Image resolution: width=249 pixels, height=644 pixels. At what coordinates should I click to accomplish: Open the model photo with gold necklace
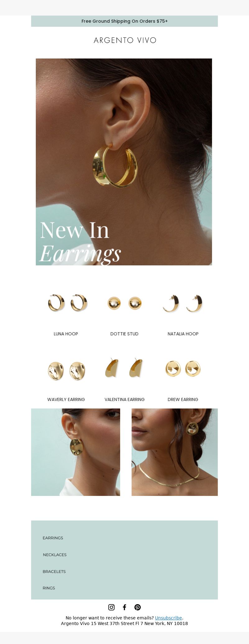coord(175,452)
